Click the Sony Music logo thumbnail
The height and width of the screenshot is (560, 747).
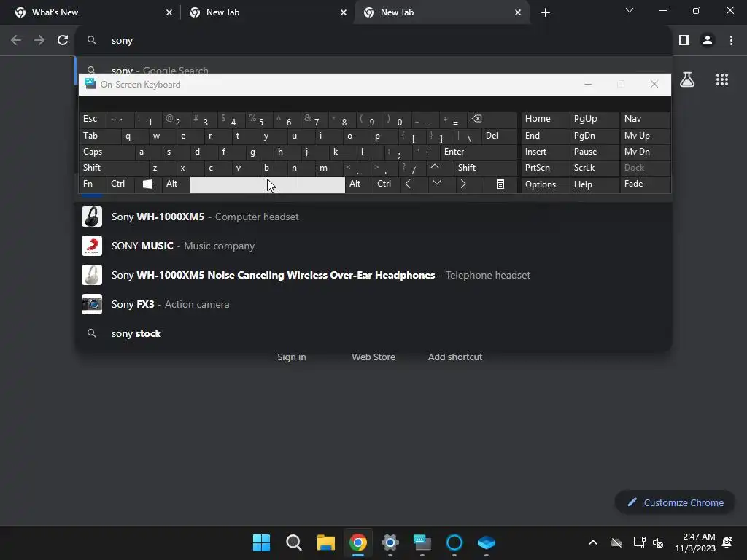click(92, 246)
